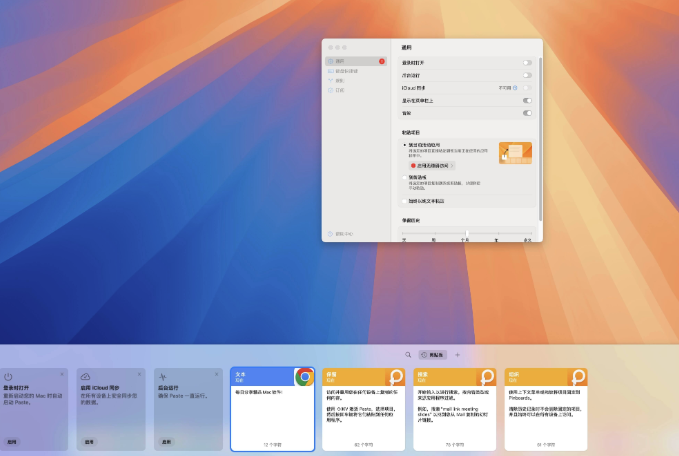Select the 剪贴板 tab in Paste bar
This screenshot has width=679, height=456.
[x=433, y=355]
